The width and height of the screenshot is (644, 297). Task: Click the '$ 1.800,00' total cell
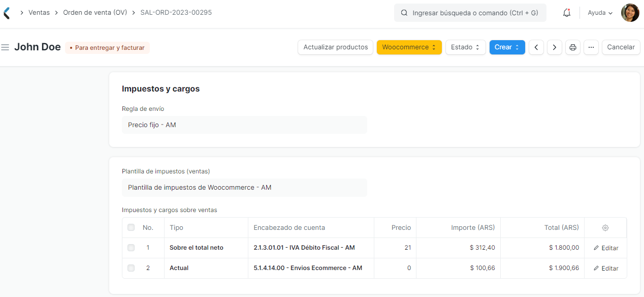[542, 248]
